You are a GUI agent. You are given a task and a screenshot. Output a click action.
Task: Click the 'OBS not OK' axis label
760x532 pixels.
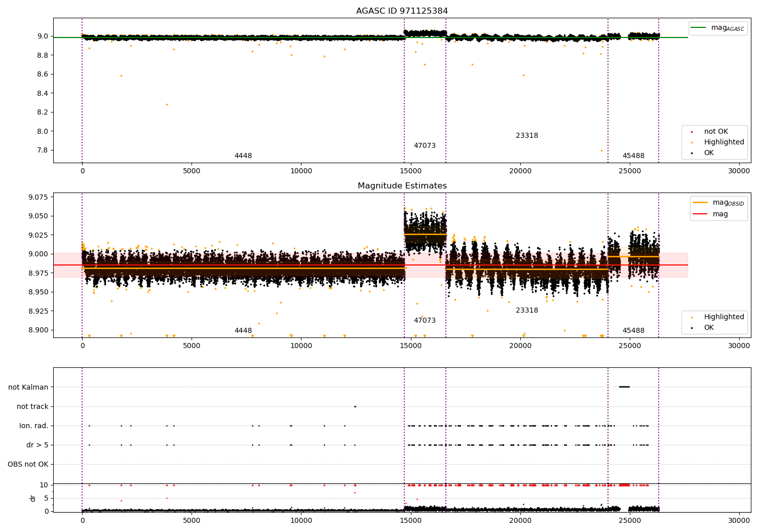coord(28,464)
